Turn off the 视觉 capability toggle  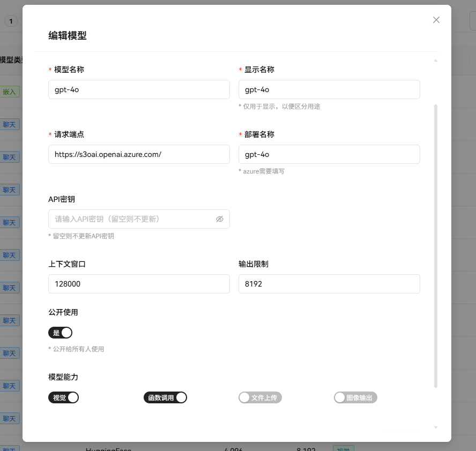63,397
